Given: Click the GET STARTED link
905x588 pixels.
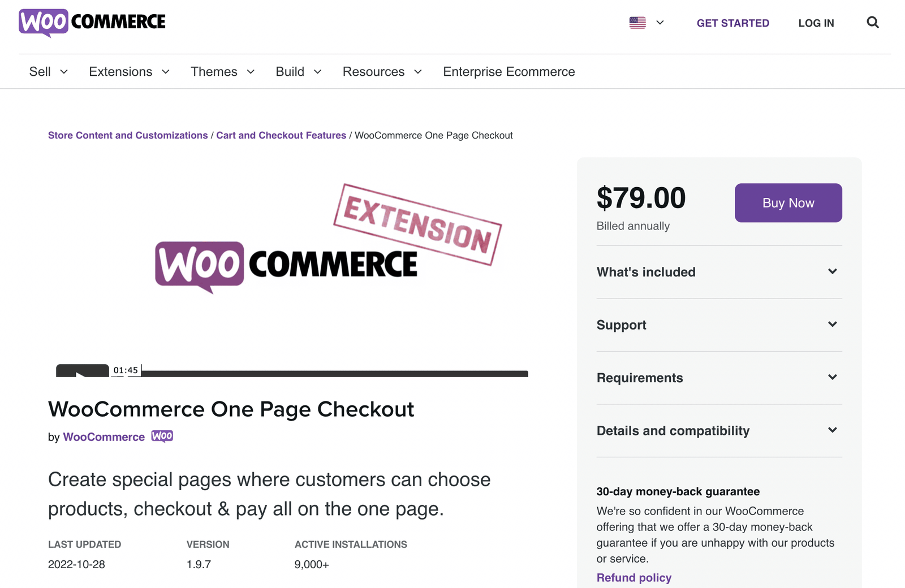Looking at the screenshot, I should tap(733, 23).
